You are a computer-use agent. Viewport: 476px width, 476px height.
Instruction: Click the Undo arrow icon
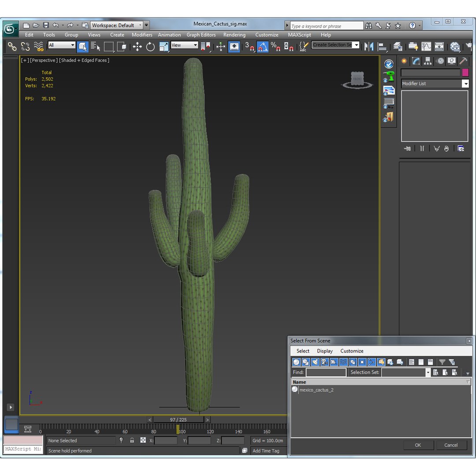[56, 25]
